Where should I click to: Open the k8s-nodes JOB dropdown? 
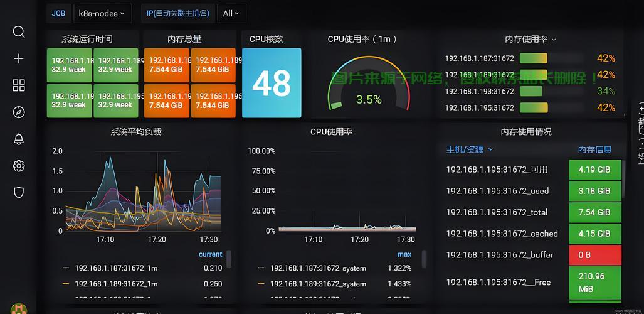point(102,13)
